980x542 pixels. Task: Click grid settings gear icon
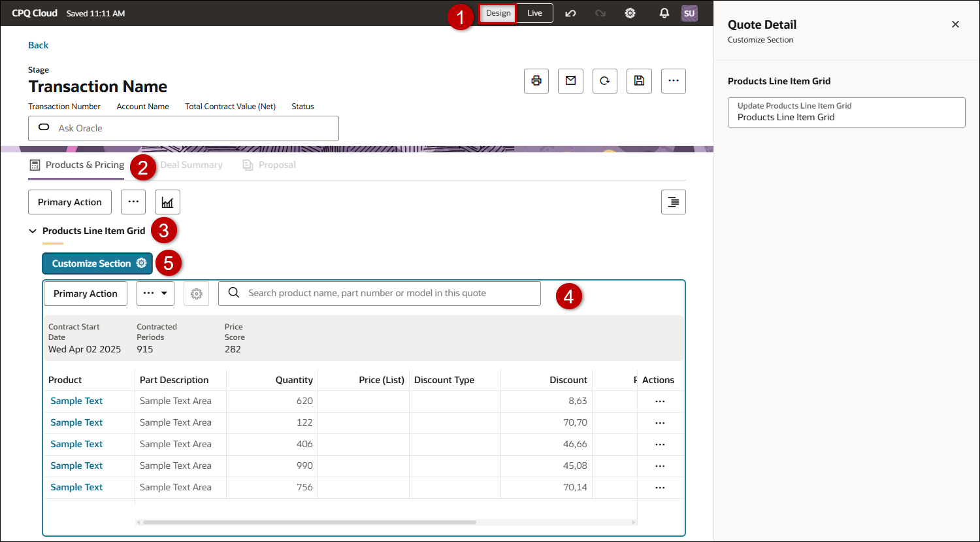tap(196, 294)
